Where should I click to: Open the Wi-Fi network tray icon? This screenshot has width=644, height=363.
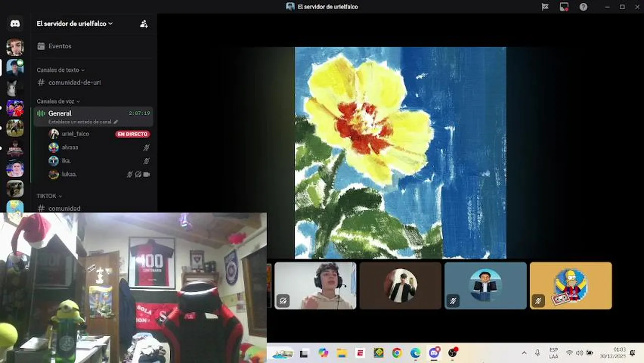(569, 353)
